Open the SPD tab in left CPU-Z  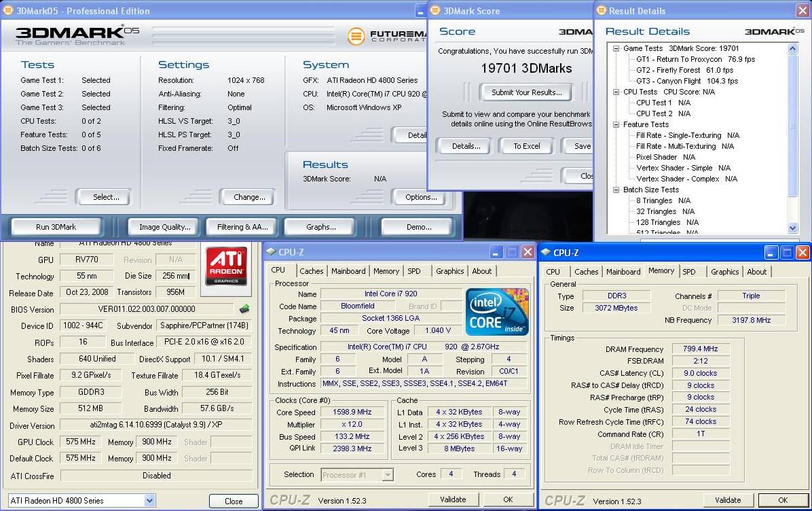coord(413,271)
